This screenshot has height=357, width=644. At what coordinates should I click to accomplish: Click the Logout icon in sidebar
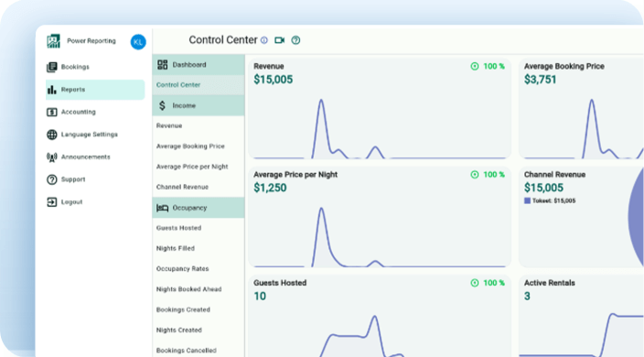tap(52, 201)
